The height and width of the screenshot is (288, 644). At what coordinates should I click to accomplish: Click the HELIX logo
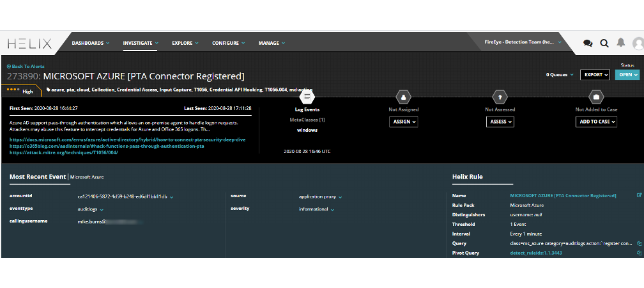[29, 44]
